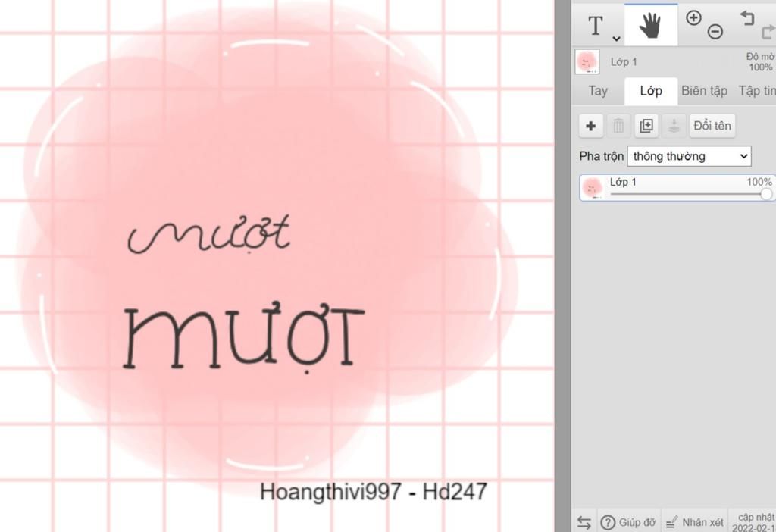The image size is (776, 532).
Task: Click the swap panel sides arrows icon
Action: pos(584,523)
